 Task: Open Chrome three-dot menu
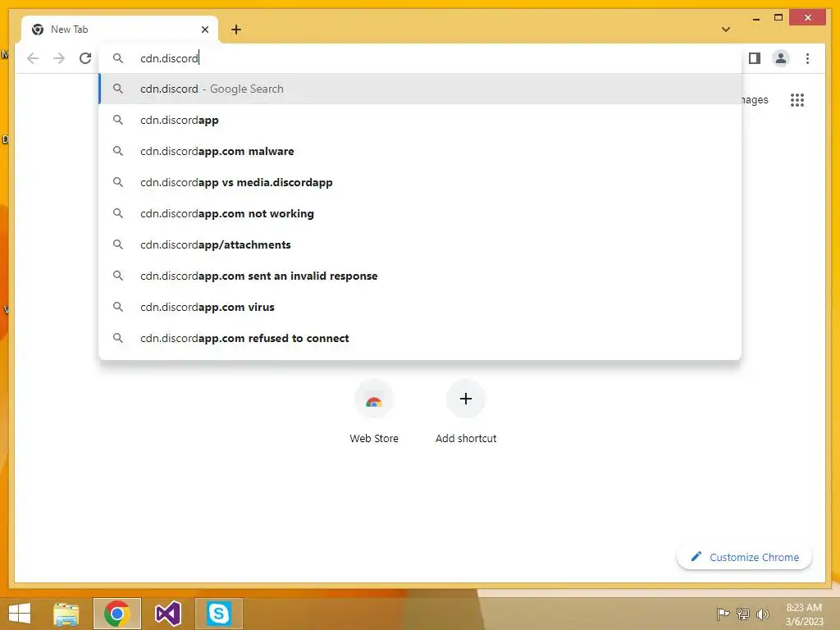click(x=807, y=58)
